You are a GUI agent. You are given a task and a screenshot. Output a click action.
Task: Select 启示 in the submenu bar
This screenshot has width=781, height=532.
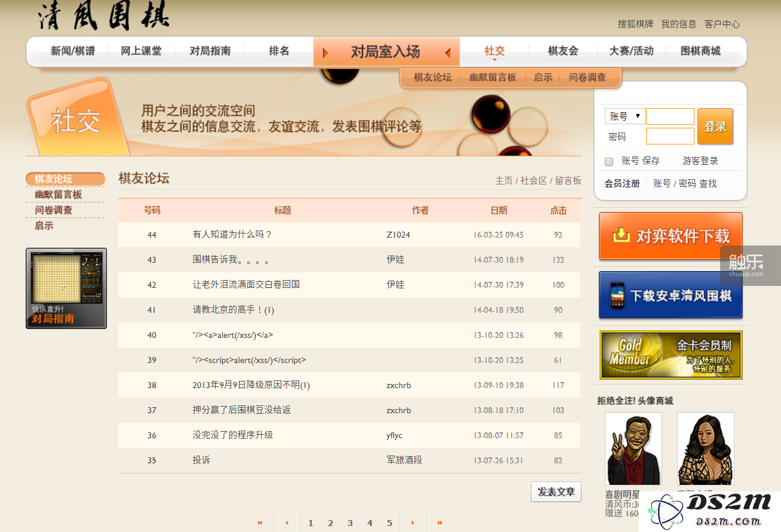click(543, 78)
